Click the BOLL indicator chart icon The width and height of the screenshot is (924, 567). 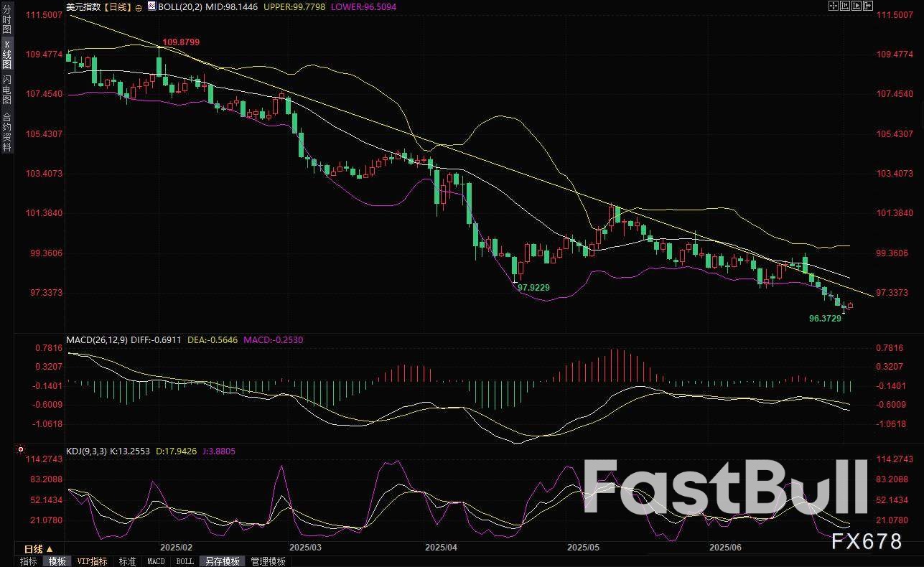click(151, 6)
